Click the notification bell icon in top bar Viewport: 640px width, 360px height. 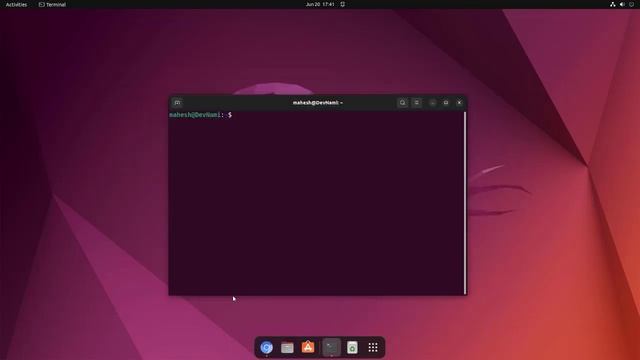coord(342,4)
